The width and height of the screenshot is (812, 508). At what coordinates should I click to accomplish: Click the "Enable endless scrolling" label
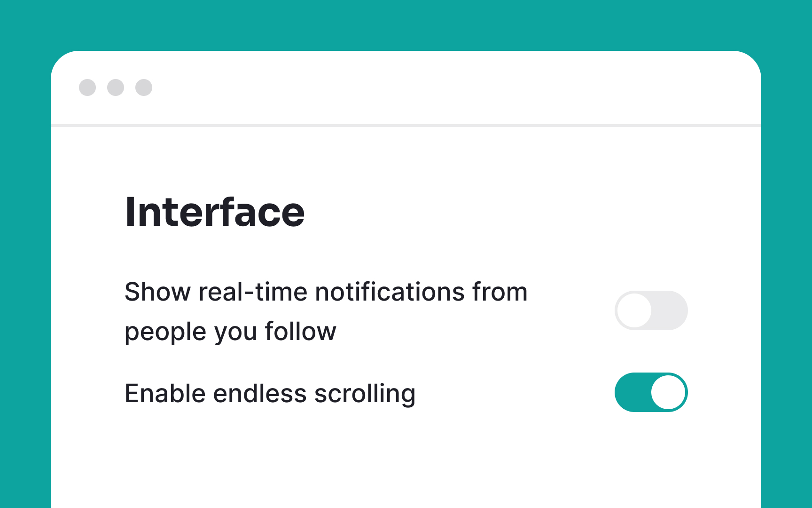pyautogui.click(x=270, y=394)
